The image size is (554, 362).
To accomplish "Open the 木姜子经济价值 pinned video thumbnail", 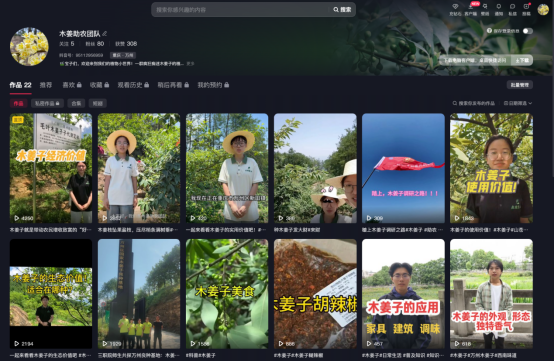I will click(x=51, y=168).
